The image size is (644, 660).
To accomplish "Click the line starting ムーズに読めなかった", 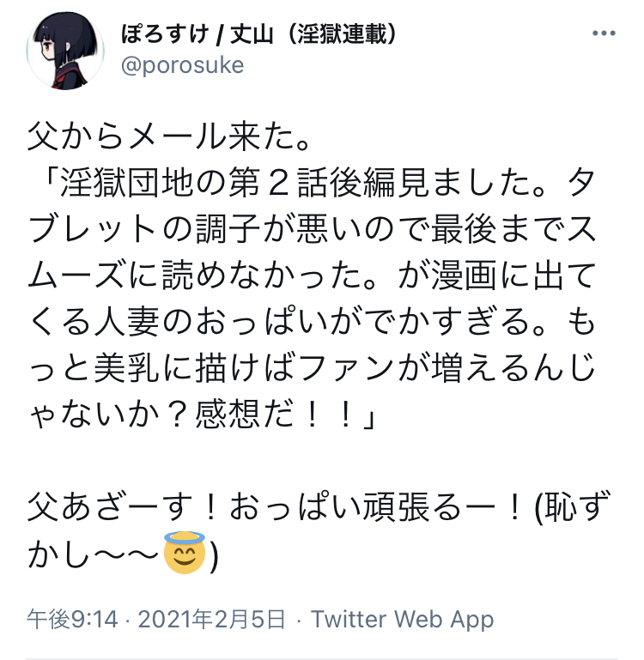I will coord(312,276).
